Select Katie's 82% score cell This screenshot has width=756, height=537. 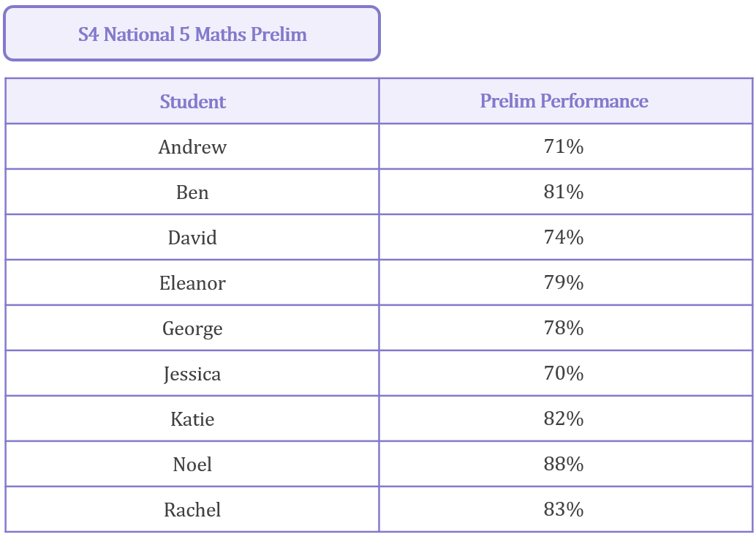(564, 419)
